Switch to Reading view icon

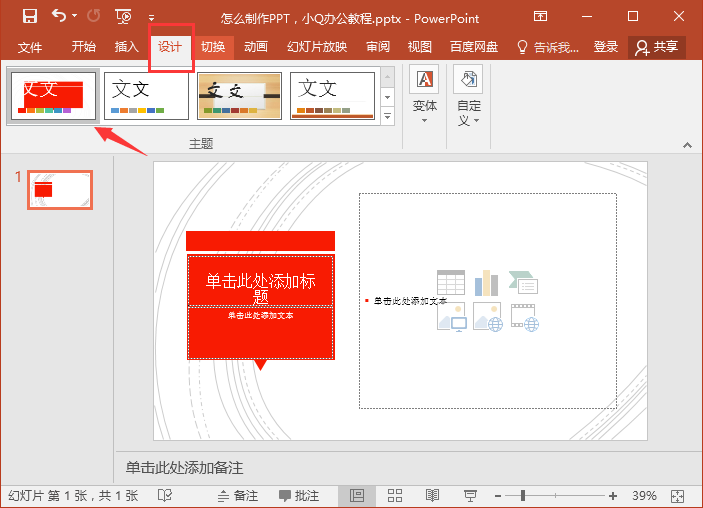[x=432, y=496]
